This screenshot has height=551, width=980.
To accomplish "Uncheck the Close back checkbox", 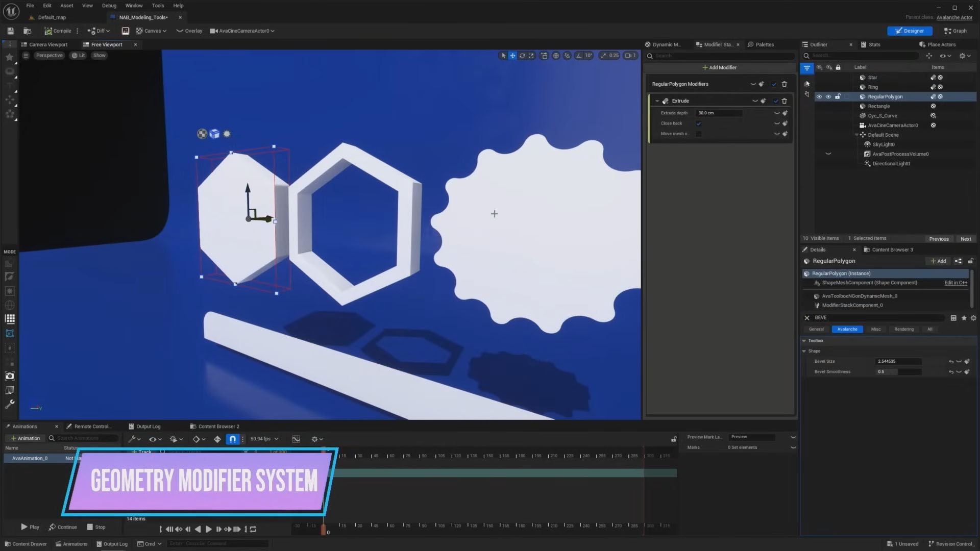I will click(x=699, y=123).
